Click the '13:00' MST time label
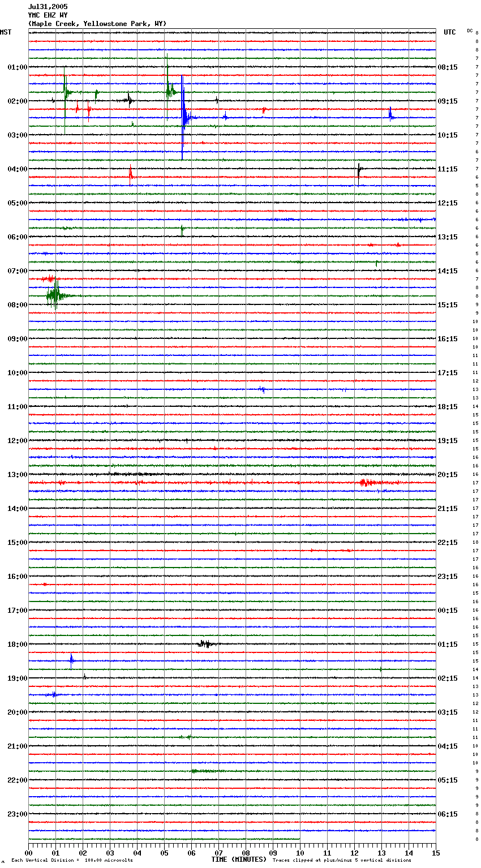The height and width of the screenshot is (868, 481). pos(18,475)
